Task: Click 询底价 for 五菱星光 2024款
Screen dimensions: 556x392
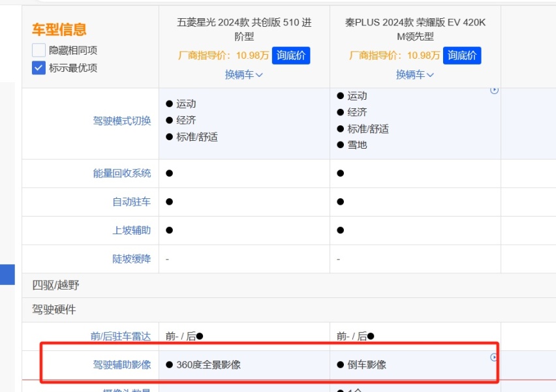Action: click(291, 55)
